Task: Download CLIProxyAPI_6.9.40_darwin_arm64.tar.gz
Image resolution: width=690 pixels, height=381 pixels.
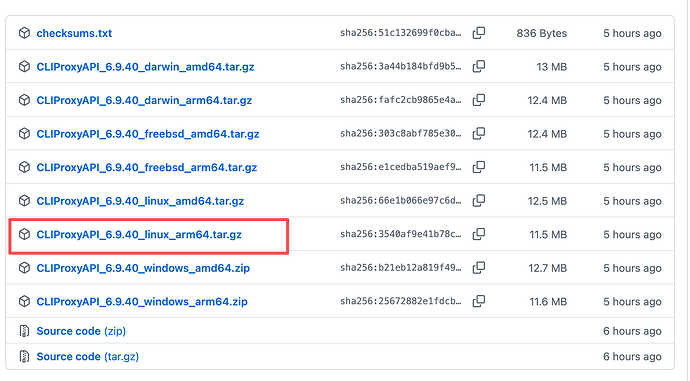Action: click(x=144, y=100)
